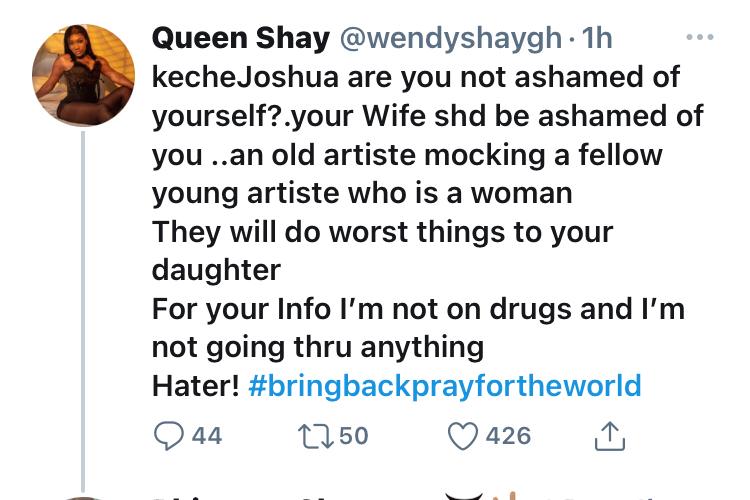Click the reply speech bubble icon
750x500 pixels.
168,436
